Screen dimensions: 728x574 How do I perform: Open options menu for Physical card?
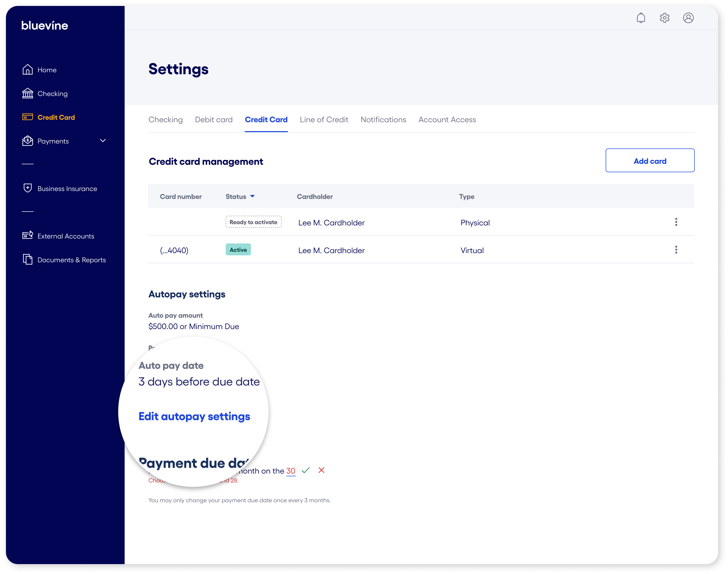click(676, 222)
